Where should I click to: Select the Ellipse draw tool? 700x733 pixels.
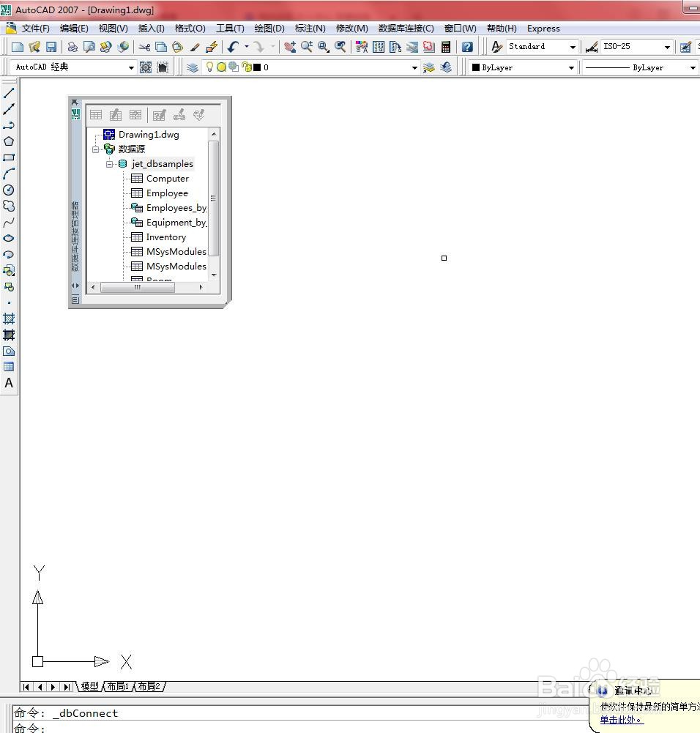coord(9,238)
